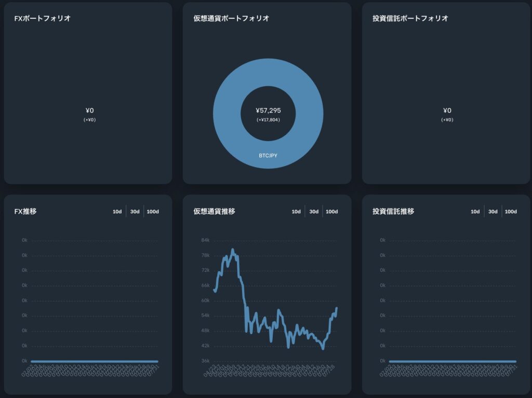This screenshot has height=398, width=532.
Task: Choose 30d on the 仮想通貨推移 chart
Action: (314, 212)
